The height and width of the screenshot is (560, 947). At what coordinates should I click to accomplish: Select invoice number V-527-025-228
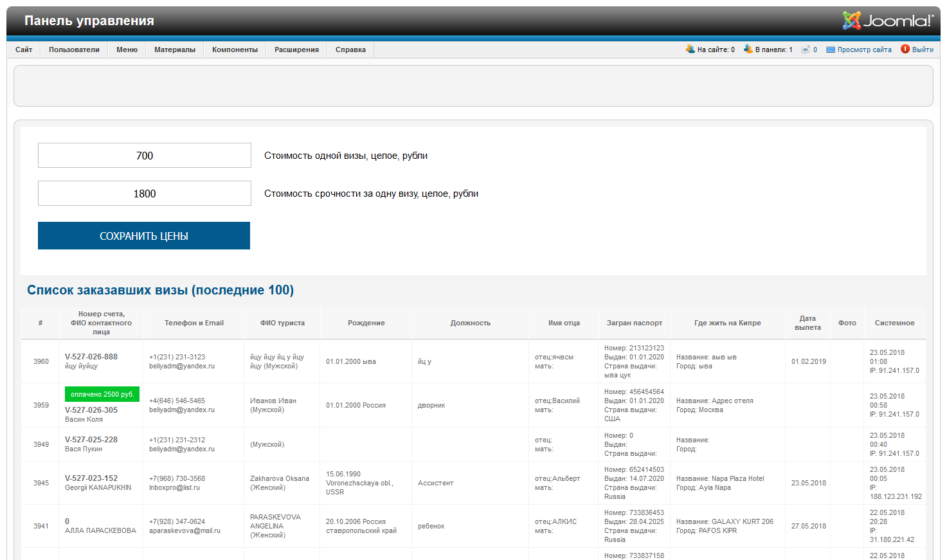[x=91, y=440]
